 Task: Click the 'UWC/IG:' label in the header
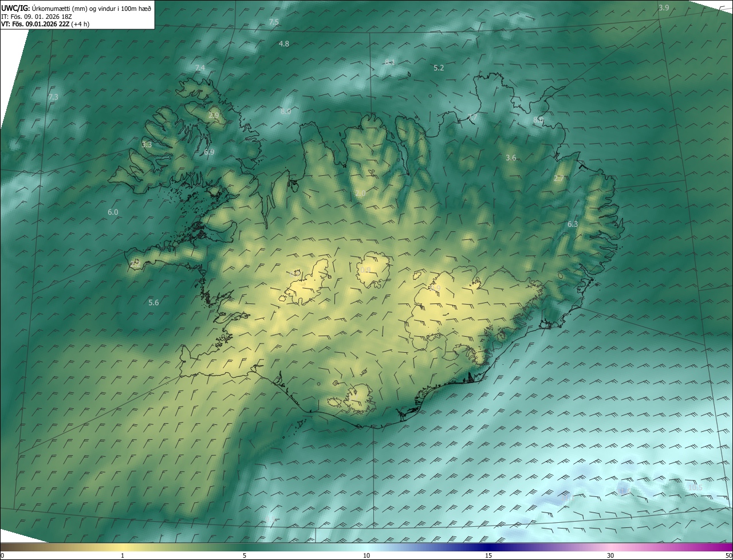click(15, 8)
